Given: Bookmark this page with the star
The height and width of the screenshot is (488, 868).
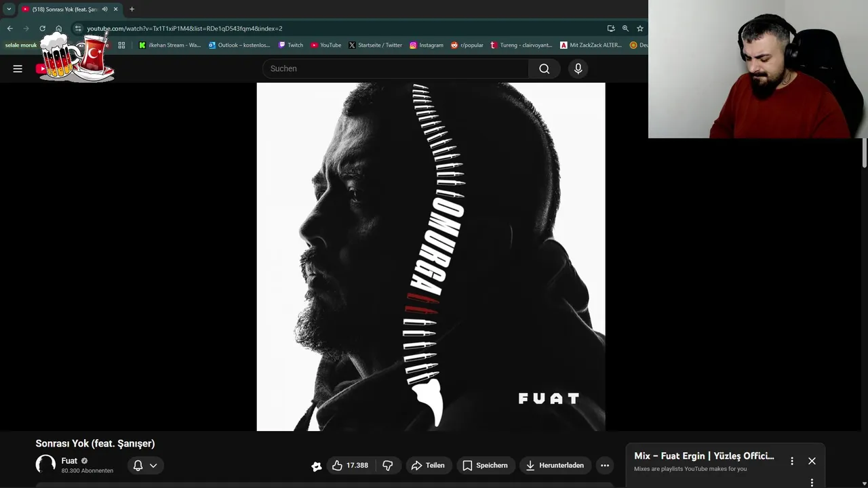Looking at the screenshot, I should tap(639, 28).
